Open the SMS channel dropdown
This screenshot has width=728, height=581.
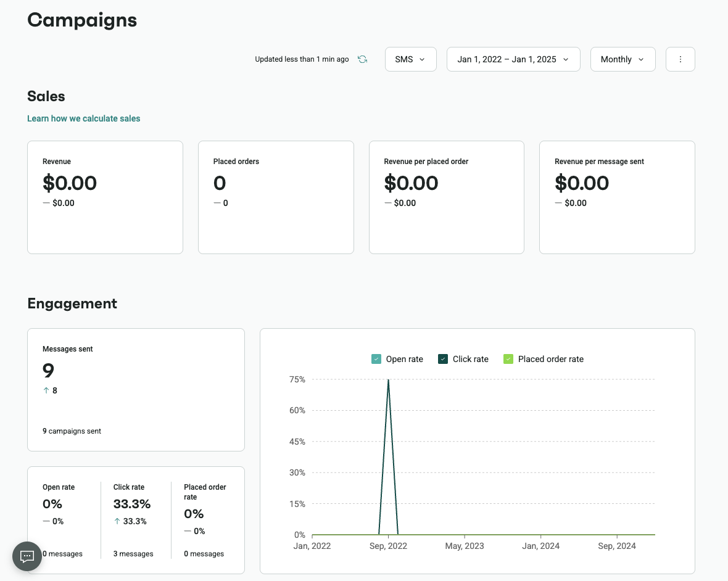[x=410, y=59]
